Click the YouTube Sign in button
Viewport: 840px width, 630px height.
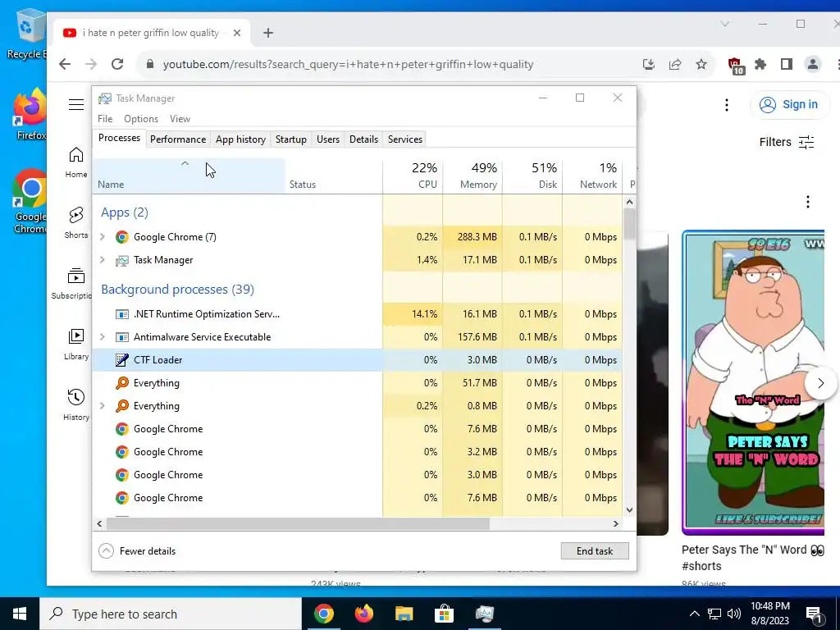point(790,104)
